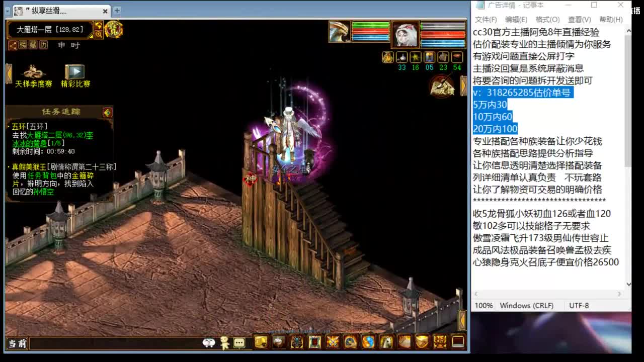The width and height of the screenshot is (644, 362).
Task: Click the first buff icon left of 33
Action: click(388, 57)
